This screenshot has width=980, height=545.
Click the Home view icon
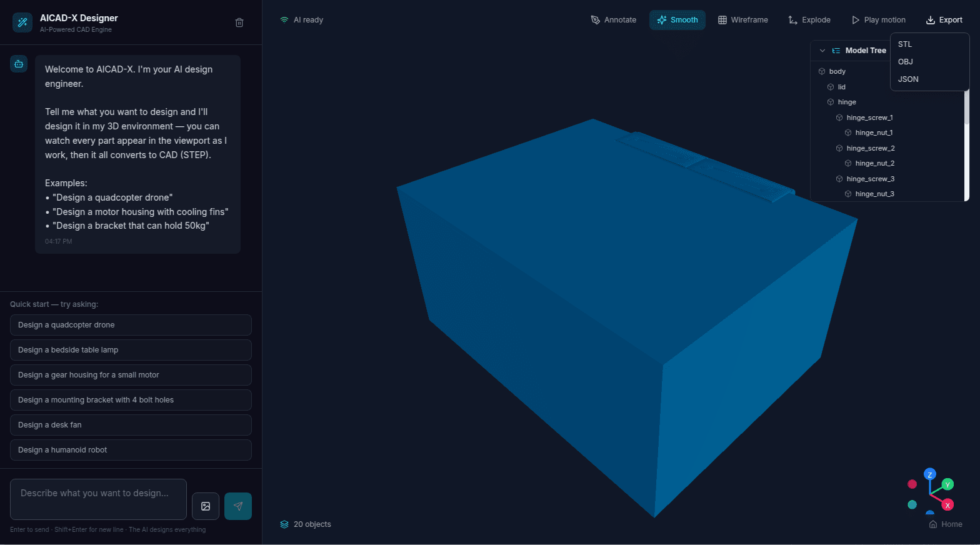pos(933,524)
